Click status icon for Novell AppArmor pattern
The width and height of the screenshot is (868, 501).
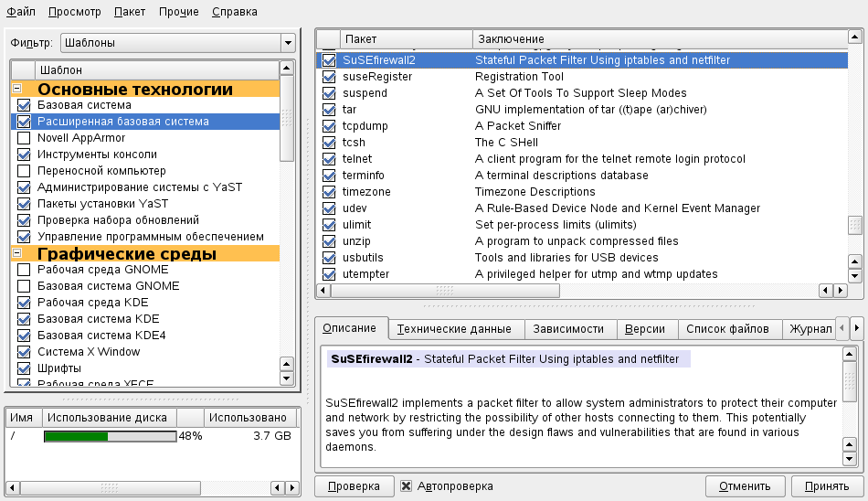point(24,138)
